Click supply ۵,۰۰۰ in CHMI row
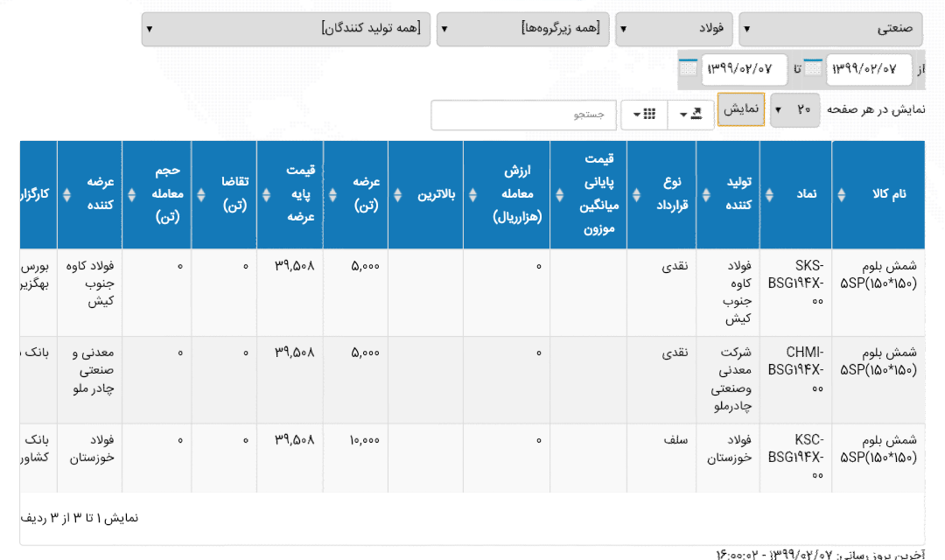The height and width of the screenshot is (560, 945). [365, 353]
